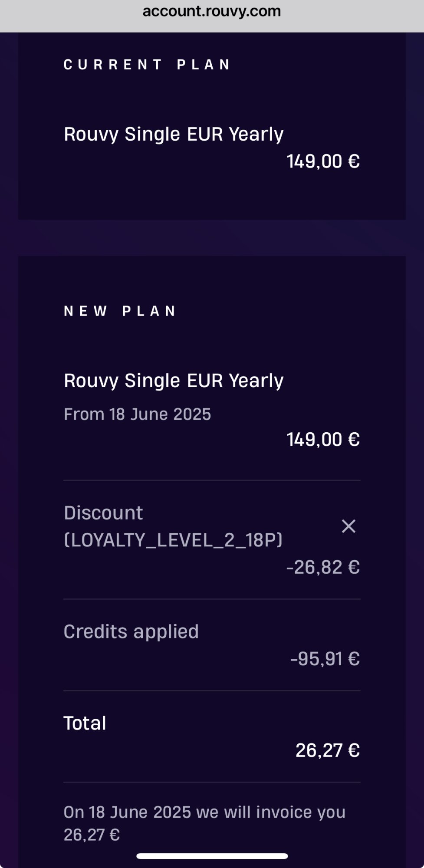Click the CURRENT PLAN heading

coord(147,65)
